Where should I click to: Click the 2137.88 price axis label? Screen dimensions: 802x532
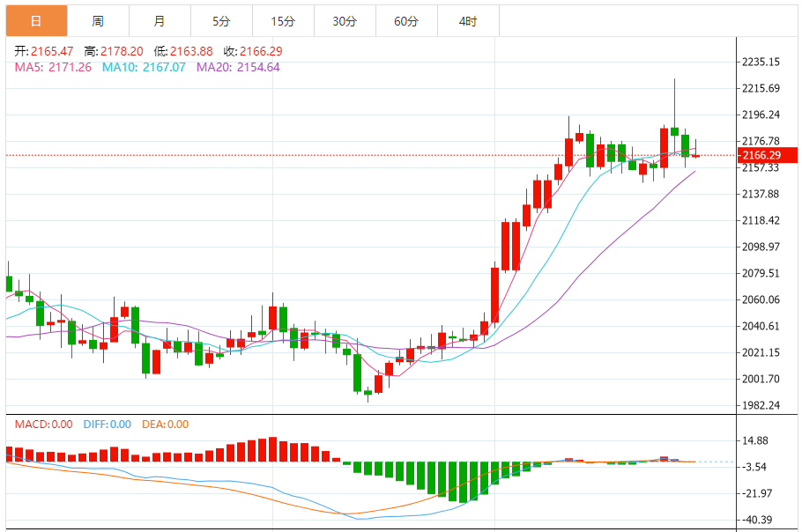pyautogui.click(x=761, y=194)
